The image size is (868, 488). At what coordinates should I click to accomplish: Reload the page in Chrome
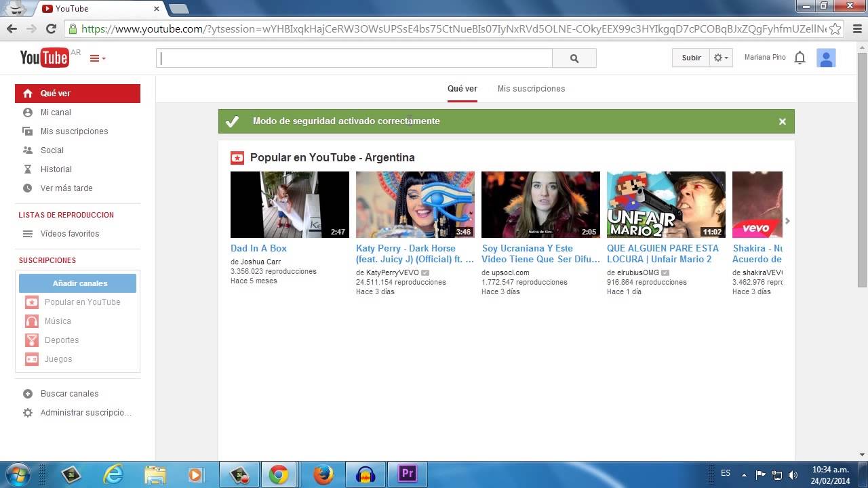click(x=51, y=29)
